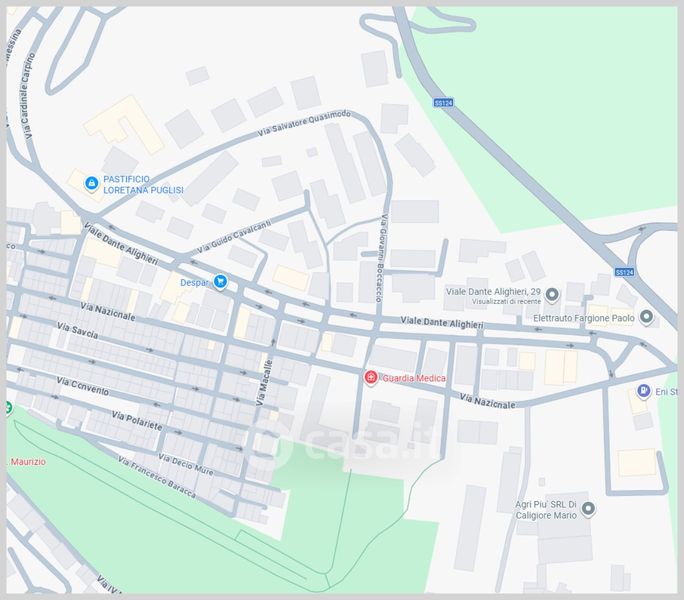Screen dimensions: 684x600
Task: Click the Eni gas station pin
Action: tap(643, 391)
